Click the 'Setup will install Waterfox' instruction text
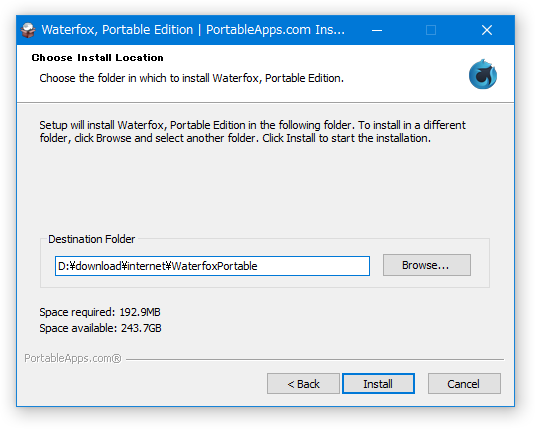 (x=252, y=131)
